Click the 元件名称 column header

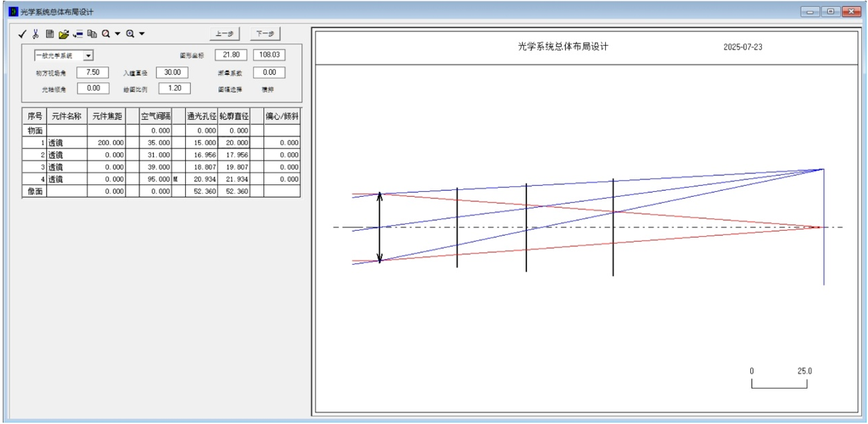pos(67,117)
